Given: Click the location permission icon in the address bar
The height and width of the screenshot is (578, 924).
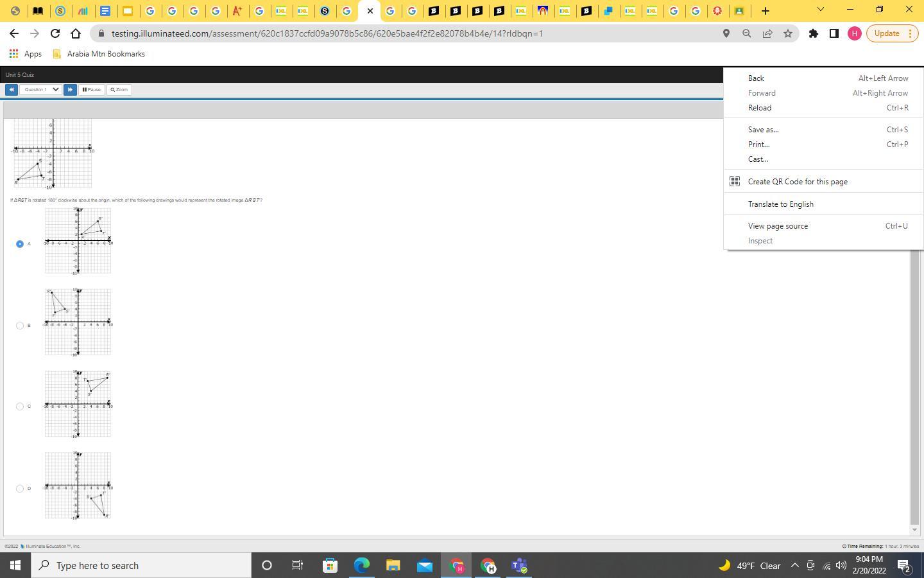Looking at the screenshot, I should point(726,33).
